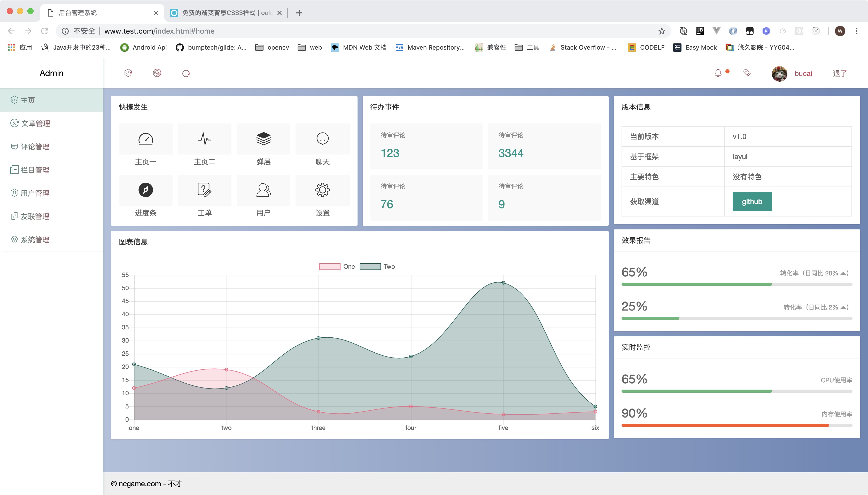Open the 主页二 pulse shortcut icon
Image resolution: width=868 pixels, height=495 pixels.
coord(204,139)
